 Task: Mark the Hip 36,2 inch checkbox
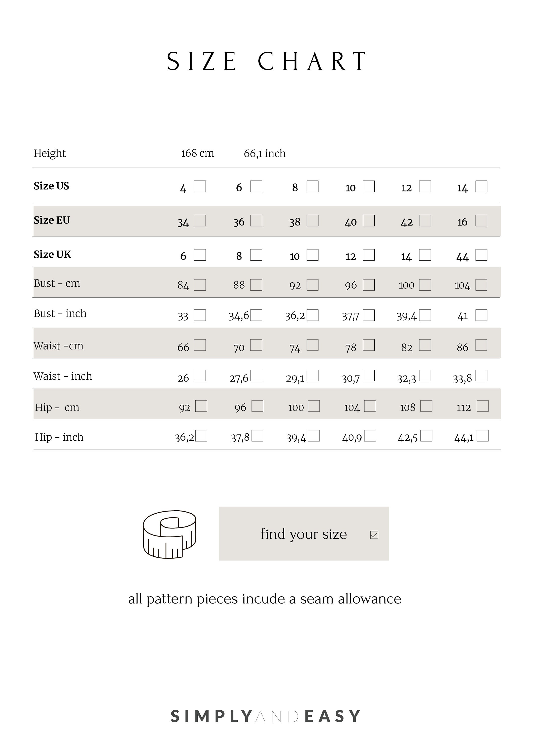(201, 435)
